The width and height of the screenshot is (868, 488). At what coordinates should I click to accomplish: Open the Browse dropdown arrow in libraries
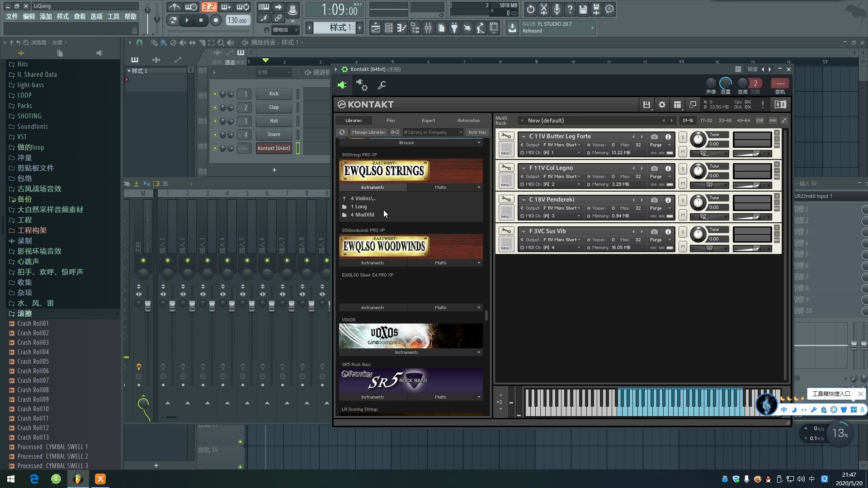479,143
